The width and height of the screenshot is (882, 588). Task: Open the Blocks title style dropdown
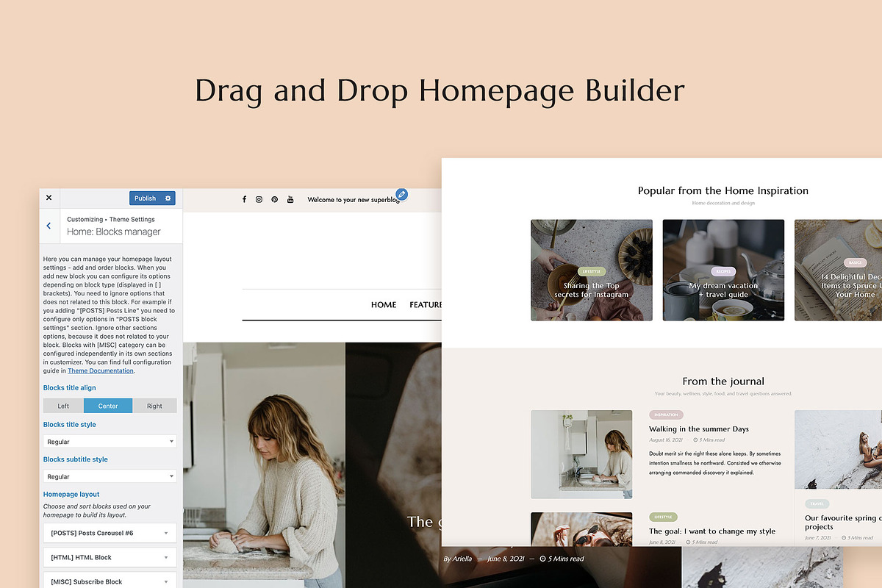110,442
